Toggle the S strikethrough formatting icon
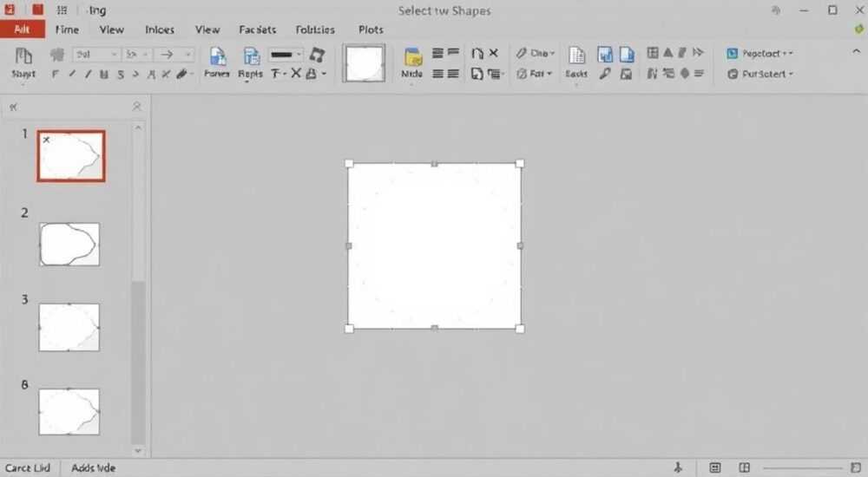The image size is (868, 477). [x=121, y=74]
